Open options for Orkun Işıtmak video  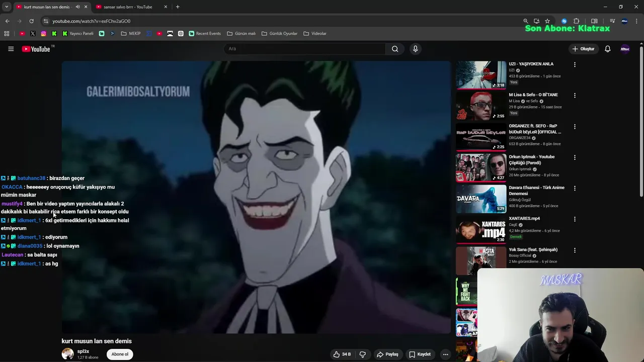tap(575, 157)
